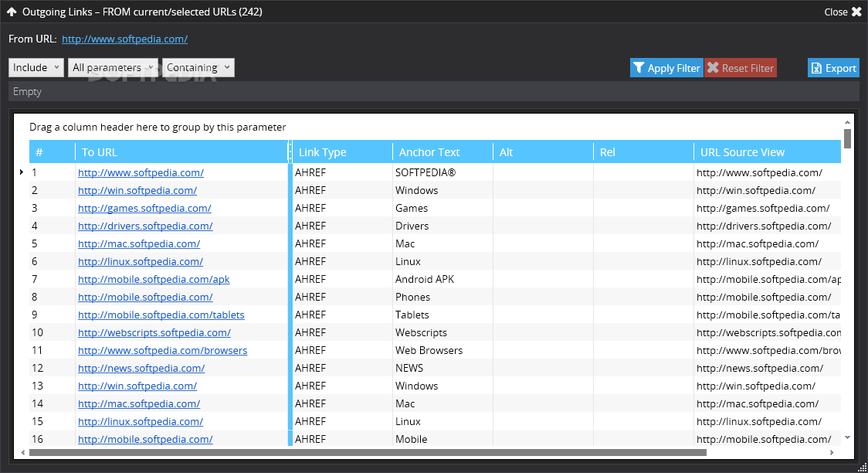
Task: Click the vertical scrollbar thumb
Action: (847, 138)
